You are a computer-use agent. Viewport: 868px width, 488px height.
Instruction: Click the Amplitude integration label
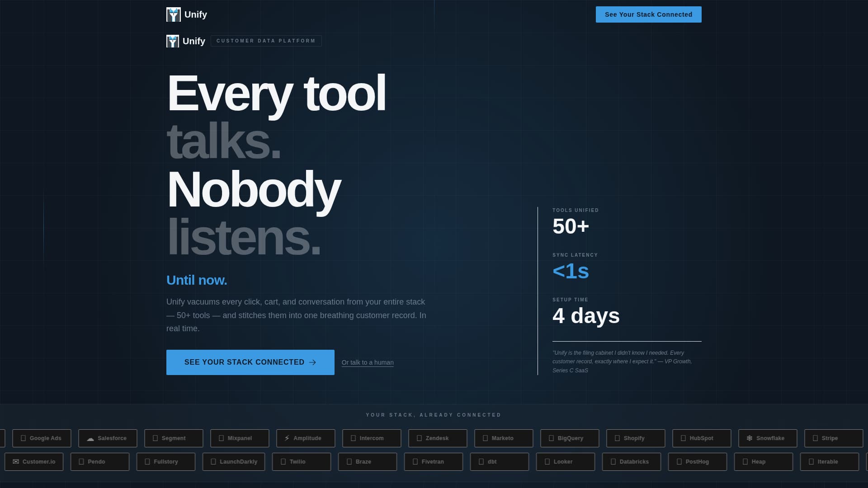pyautogui.click(x=307, y=438)
